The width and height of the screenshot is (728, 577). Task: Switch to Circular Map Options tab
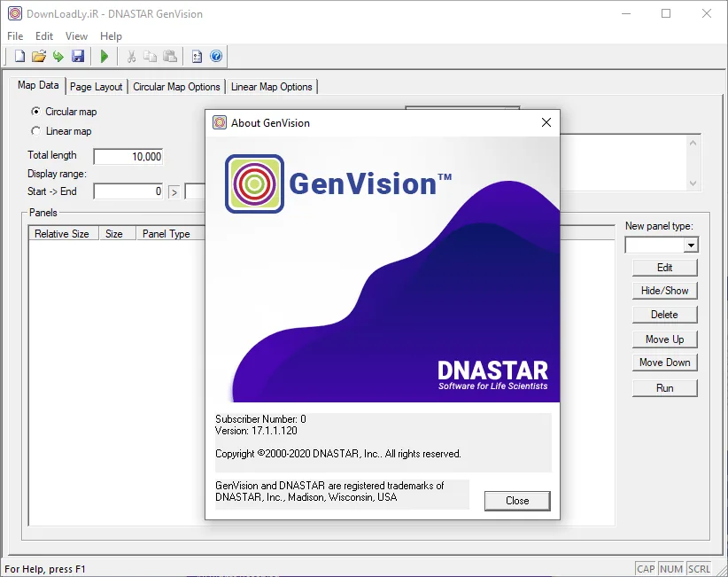tap(176, 87)
